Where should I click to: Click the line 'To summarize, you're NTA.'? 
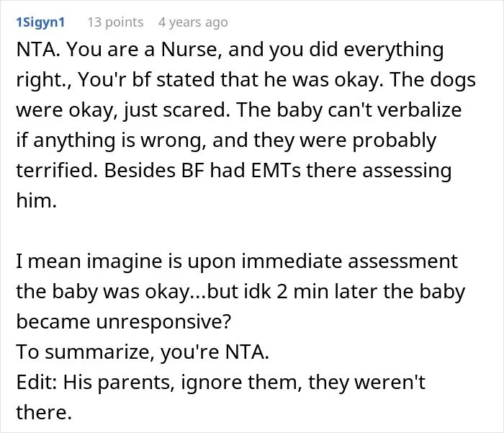click(x=143, y=352)
